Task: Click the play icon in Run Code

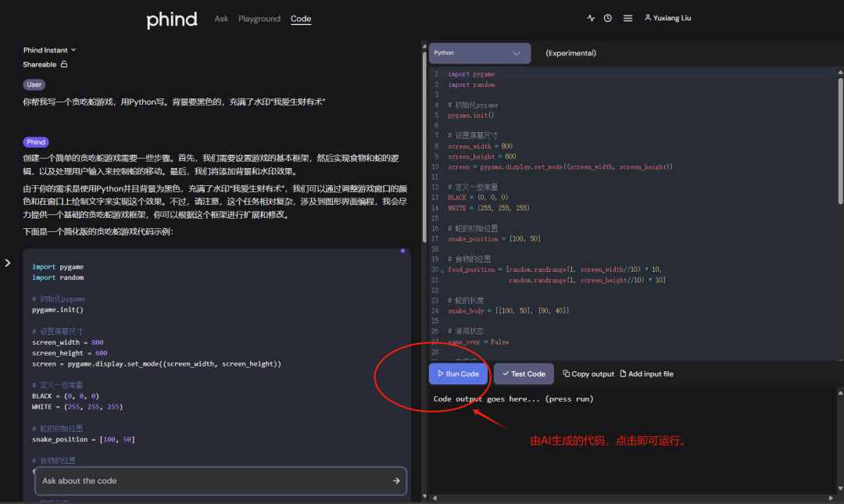Action: tap(440, 374)
